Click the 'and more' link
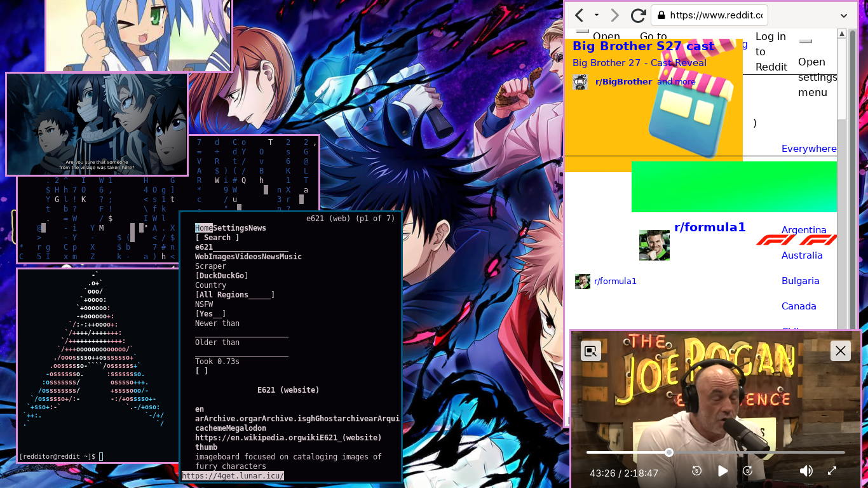The height and width of the screenshot is (488, 868). (x=676, y=81)
